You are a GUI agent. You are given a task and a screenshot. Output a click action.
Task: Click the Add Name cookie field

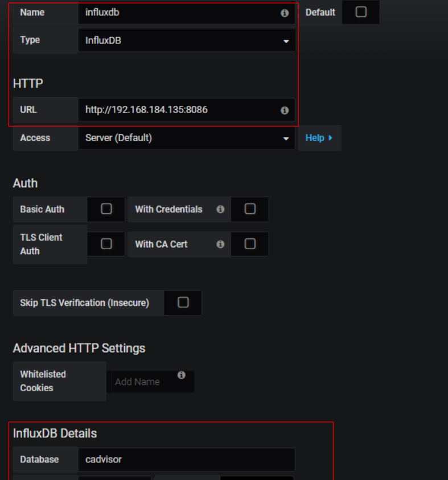153,382
